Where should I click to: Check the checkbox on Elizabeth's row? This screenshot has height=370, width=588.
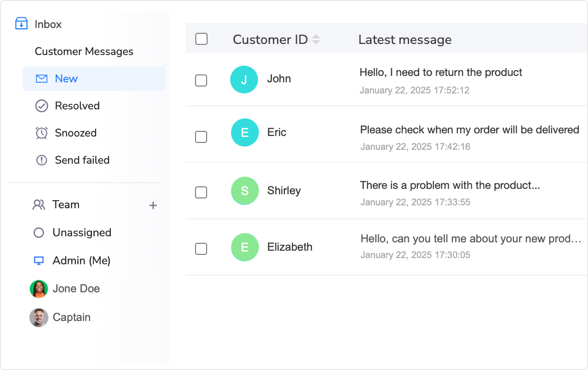tap(201, 249)
